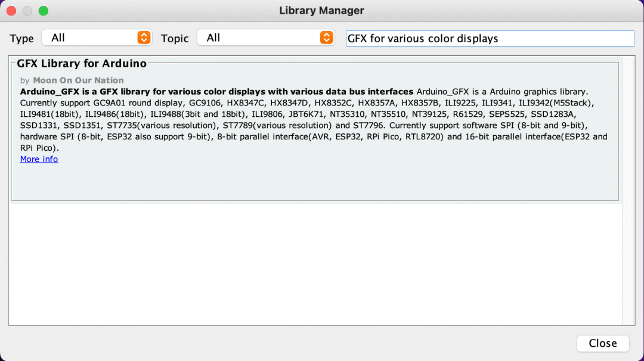This screenshot has width=644, height=361.
Task: Click the Close button
Action: coord(602,343)
